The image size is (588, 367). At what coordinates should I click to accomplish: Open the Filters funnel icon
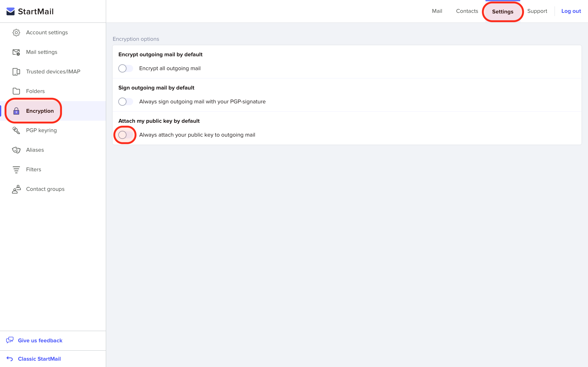(16, 169)
